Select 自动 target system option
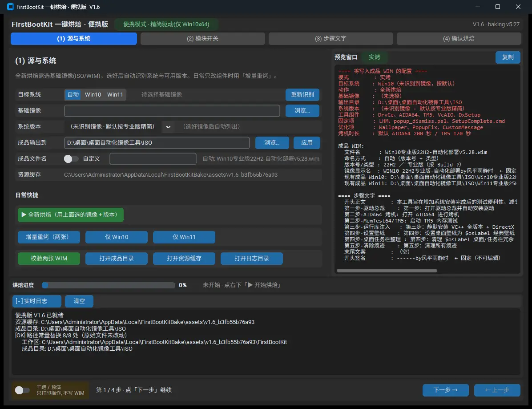532x409 pixels. pos(73,95)
